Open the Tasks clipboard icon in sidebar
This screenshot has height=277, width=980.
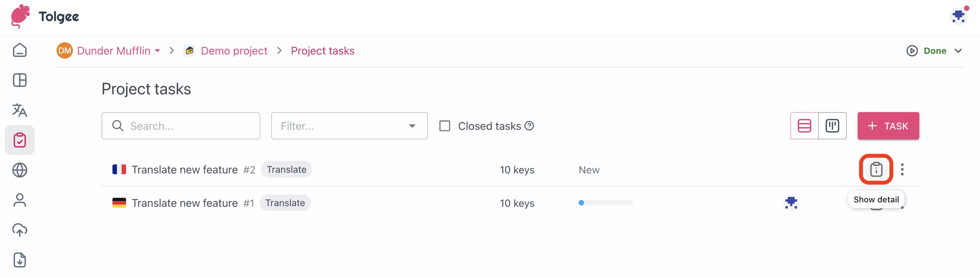click(x=19, y=140)
